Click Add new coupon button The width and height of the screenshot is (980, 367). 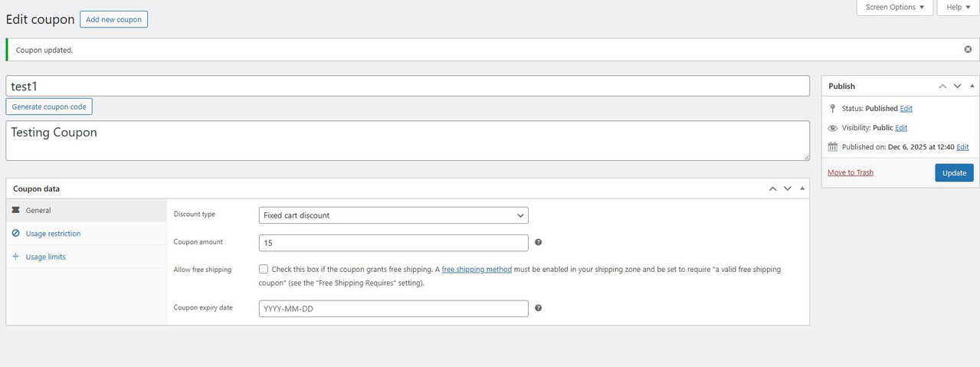[x=113, y=19]
